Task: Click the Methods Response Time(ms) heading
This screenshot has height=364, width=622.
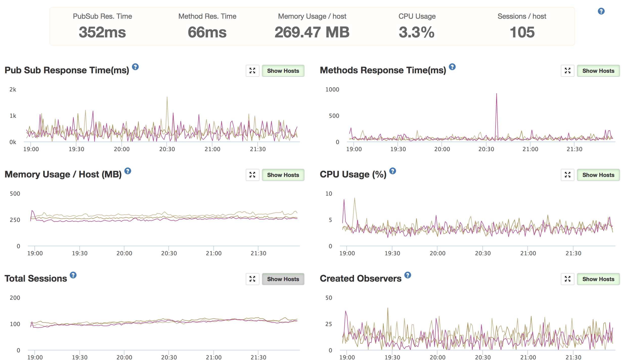Action: tap(383, 70)
